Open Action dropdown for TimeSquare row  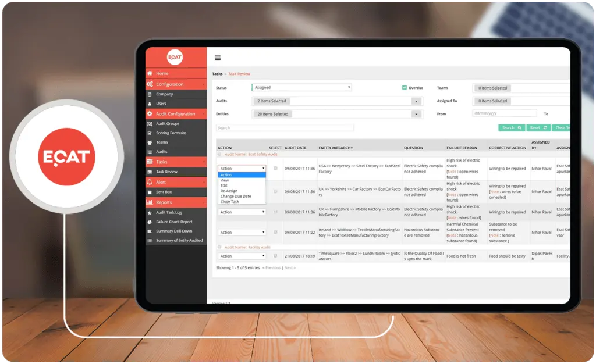[242, 256]
